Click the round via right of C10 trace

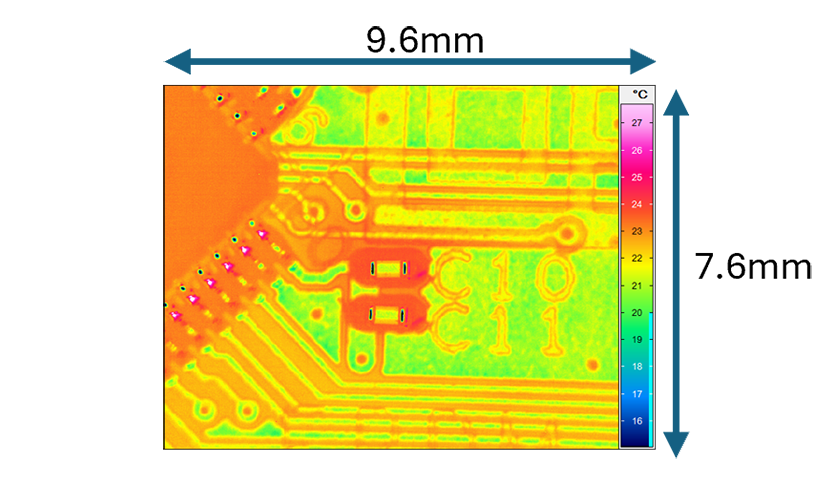click(x=569, y=234)
